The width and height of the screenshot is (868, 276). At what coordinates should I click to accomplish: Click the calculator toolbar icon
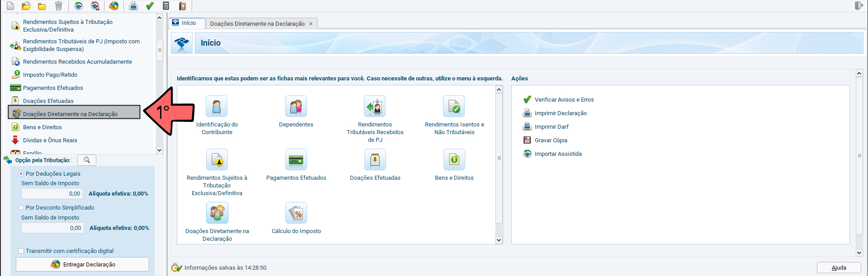(x=166, y=6)
